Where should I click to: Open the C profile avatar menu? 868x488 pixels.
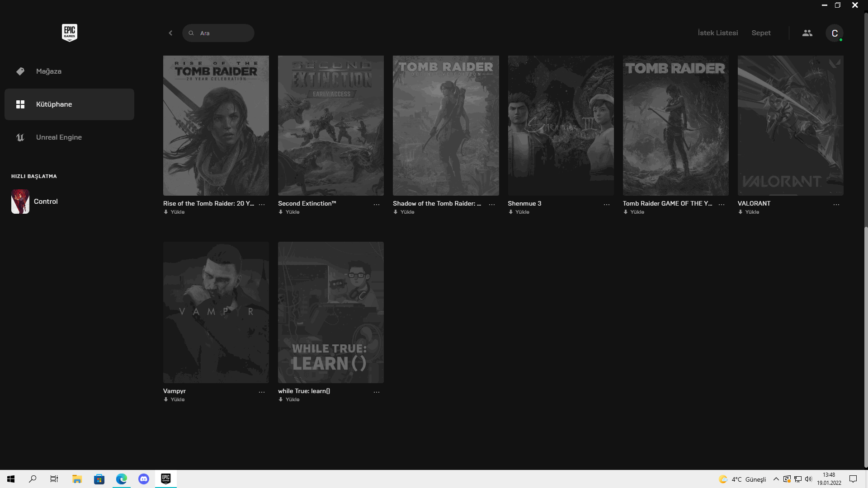pos(835,33)
